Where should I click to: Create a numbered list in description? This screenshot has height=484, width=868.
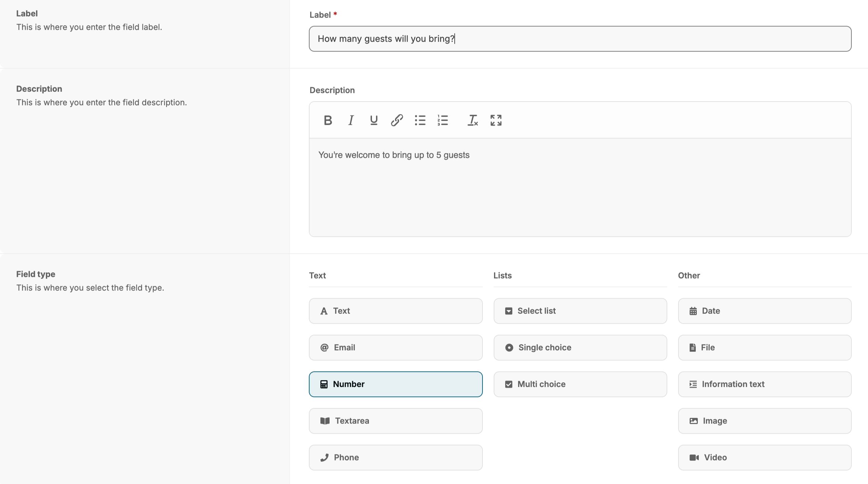coord(443,120)
